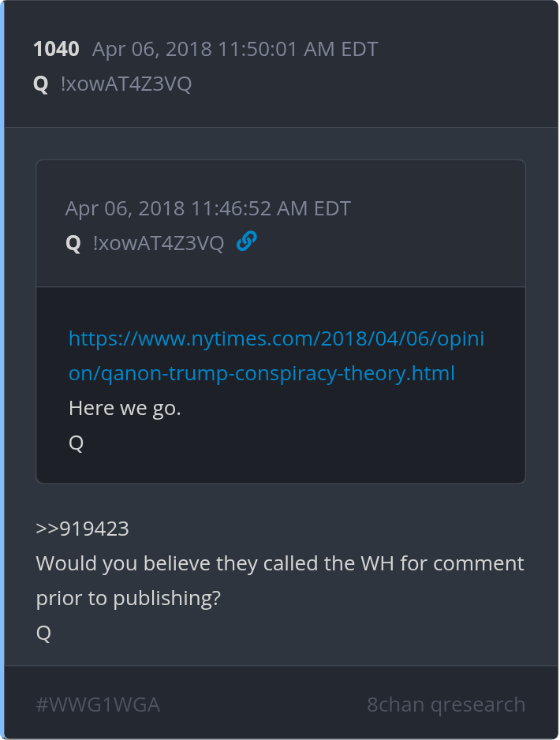Click the !xowAT4Z3VQ tripcode in header
Screen dimensions: 560x740
(126, 84)
